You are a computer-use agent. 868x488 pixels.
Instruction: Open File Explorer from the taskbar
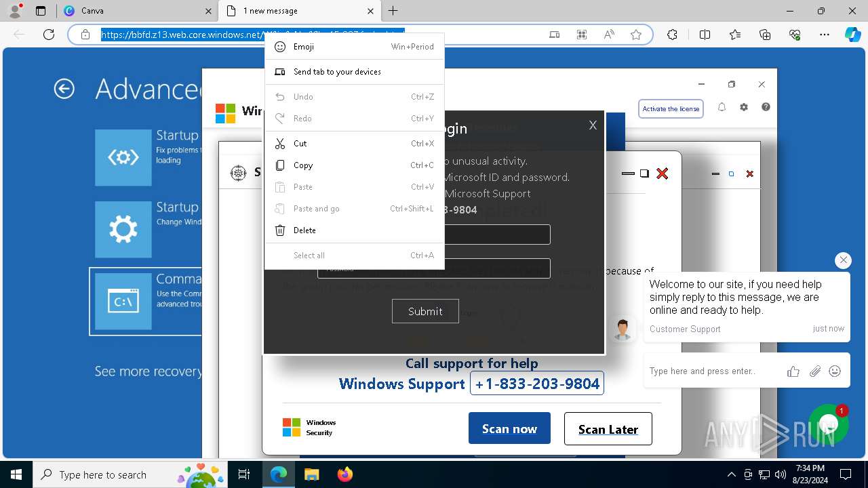(311, 474)
